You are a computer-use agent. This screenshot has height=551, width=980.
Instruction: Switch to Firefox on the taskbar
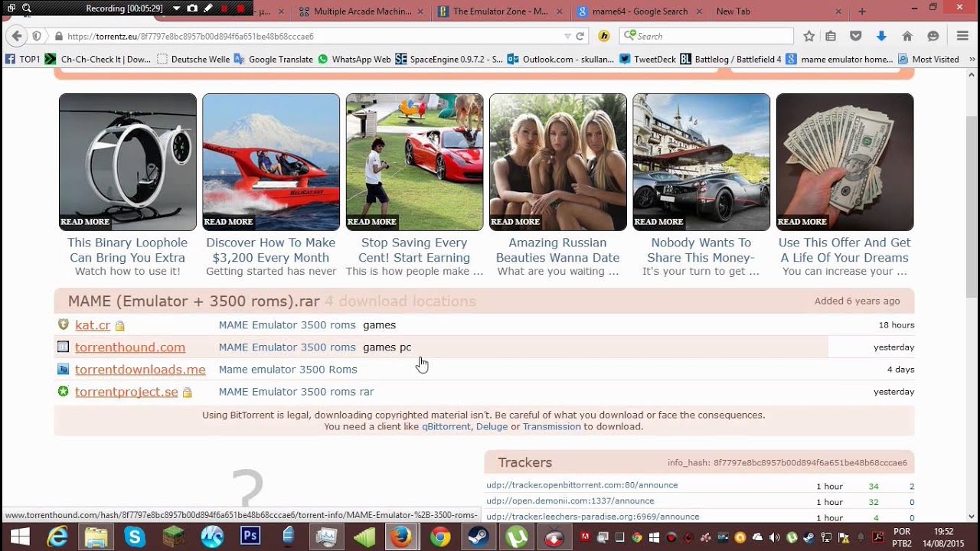point(401,537)
